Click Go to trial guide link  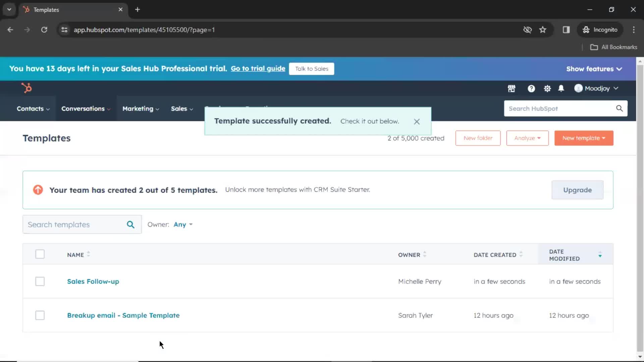click(x=258, y=68)
